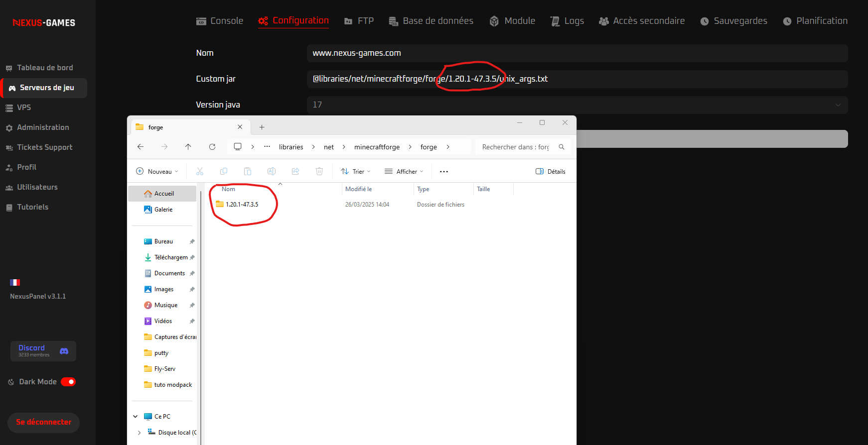868x445 pixels.
Task: Click libraries in the breadcrumb
Action: 291,147
